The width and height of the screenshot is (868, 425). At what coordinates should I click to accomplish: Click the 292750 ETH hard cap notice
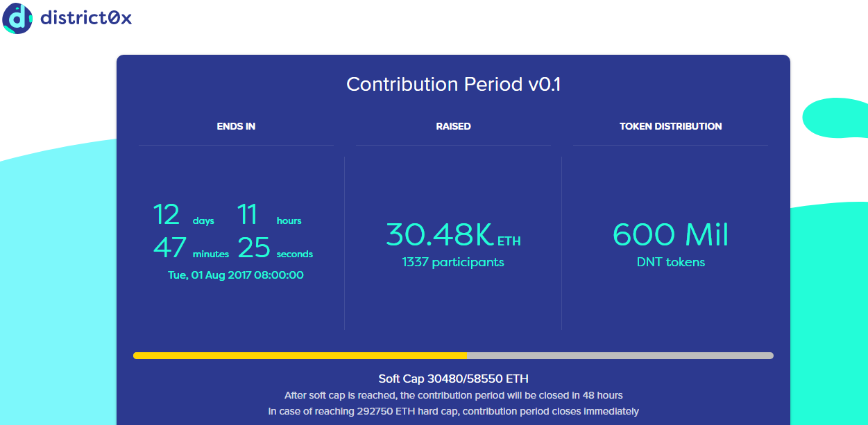[x=453, y=411]
